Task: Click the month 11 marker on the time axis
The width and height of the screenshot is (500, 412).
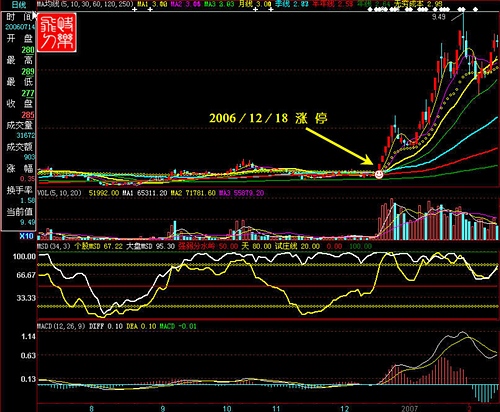Action: pyautogui.click(x=276, y=408)
